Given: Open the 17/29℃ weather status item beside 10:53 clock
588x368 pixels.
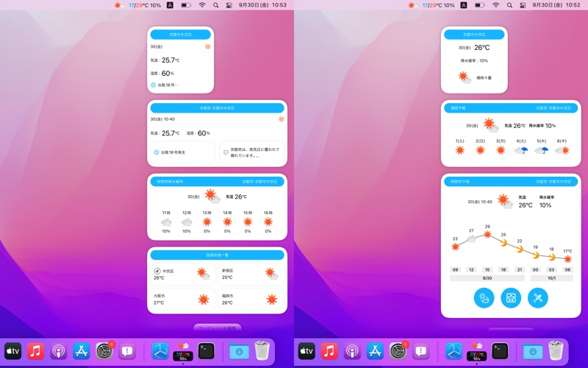Looking at the screenshot, I should tap(137, 5).
